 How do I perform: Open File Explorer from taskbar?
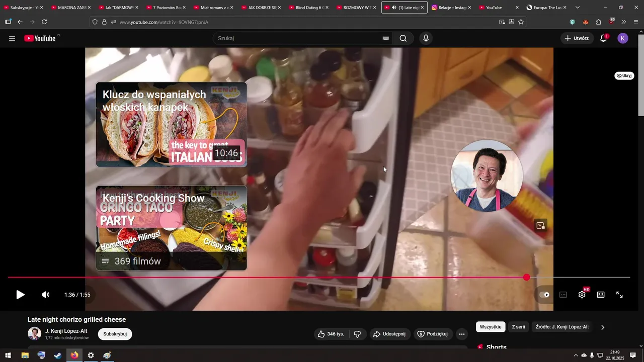pos(25,355)
